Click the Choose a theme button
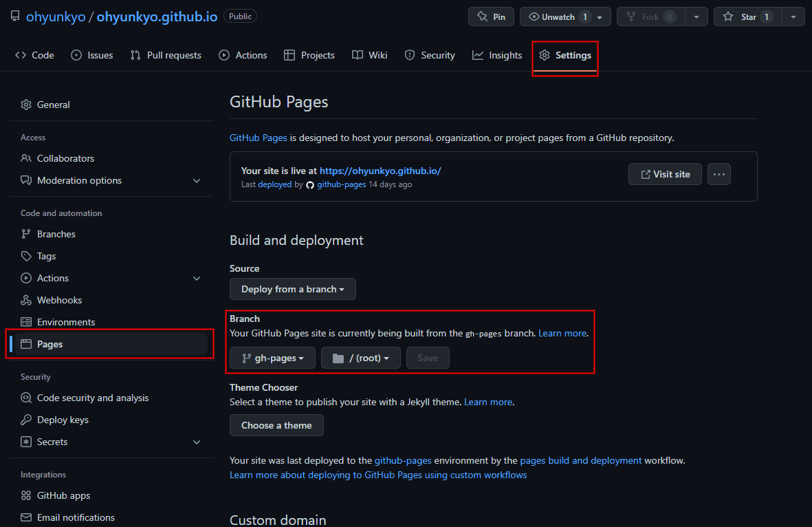 (276, 425)
